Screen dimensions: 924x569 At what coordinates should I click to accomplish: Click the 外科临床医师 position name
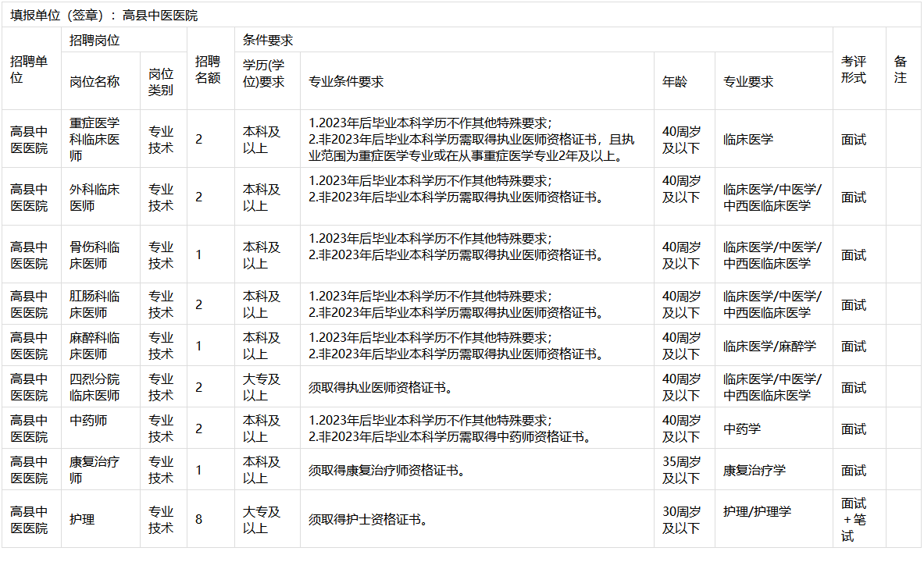pyautogui.click(x=95, y=197)
